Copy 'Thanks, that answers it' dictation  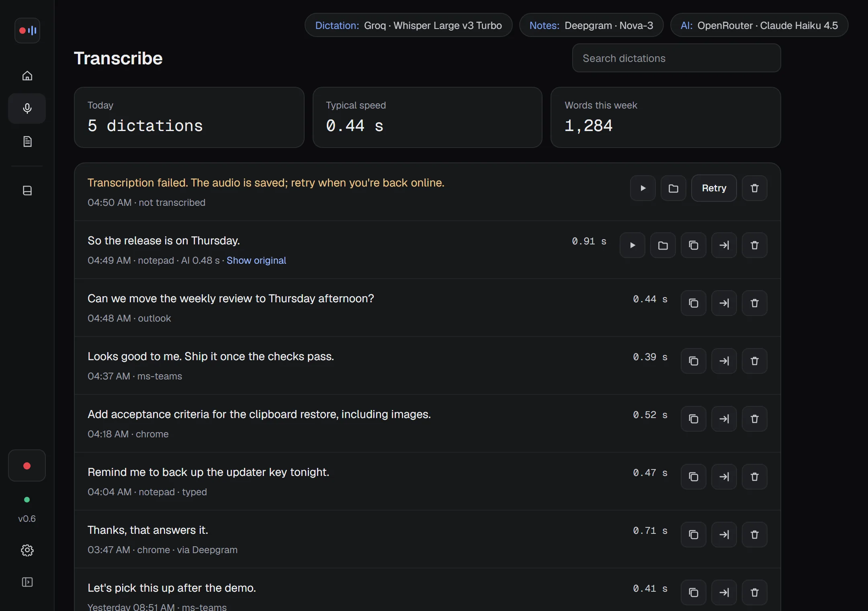694,535
